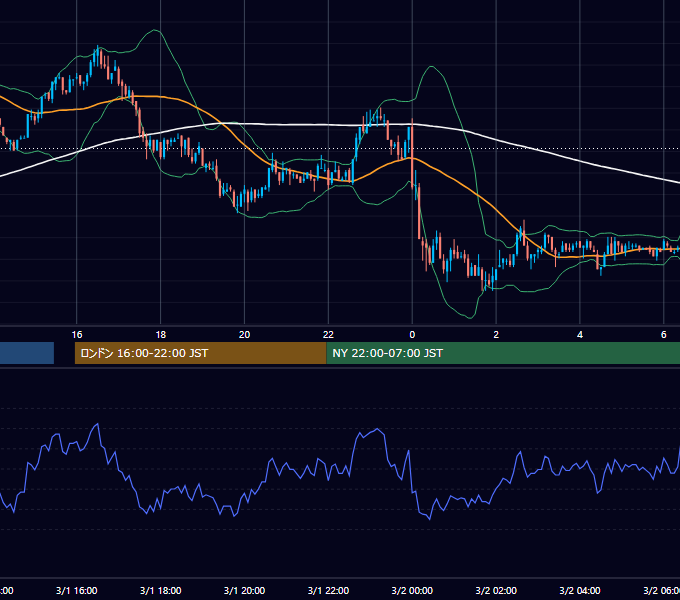Click the 3/1 20:00 date label
This screenshot has width=680, height=600.
tap(244, 590)
